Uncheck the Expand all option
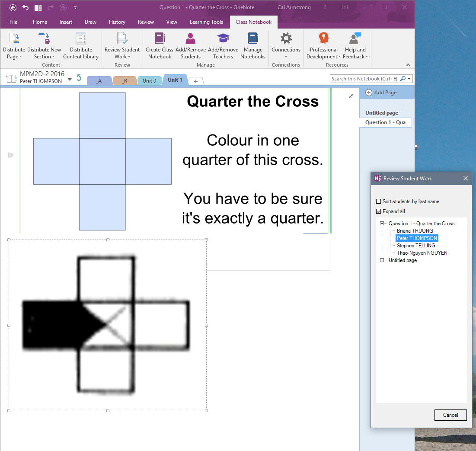 (x=379, y=211)
